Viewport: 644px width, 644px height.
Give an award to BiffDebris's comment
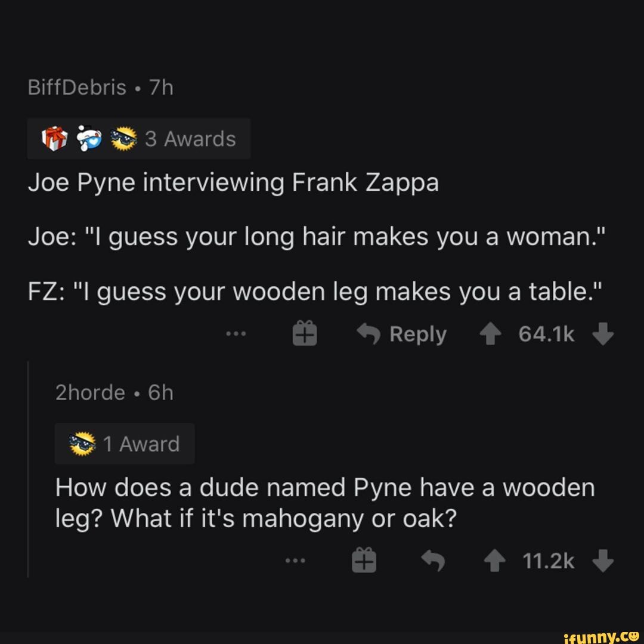point(304,333)
